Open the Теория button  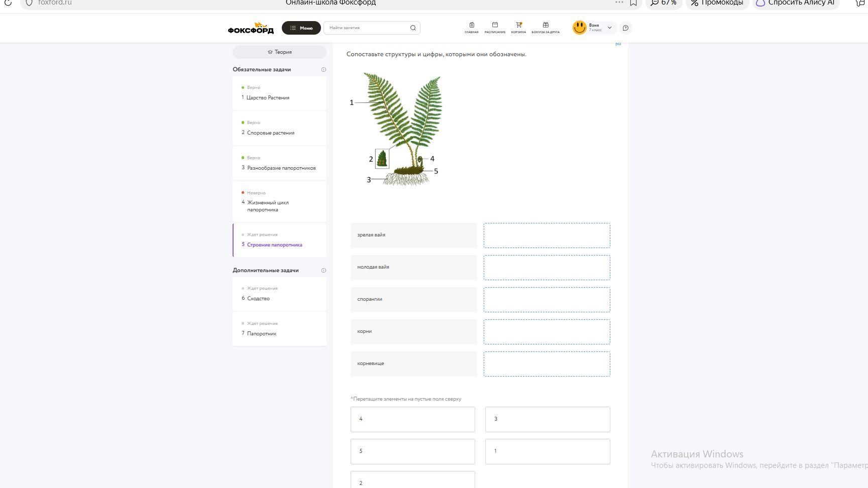tap(279, 52)
